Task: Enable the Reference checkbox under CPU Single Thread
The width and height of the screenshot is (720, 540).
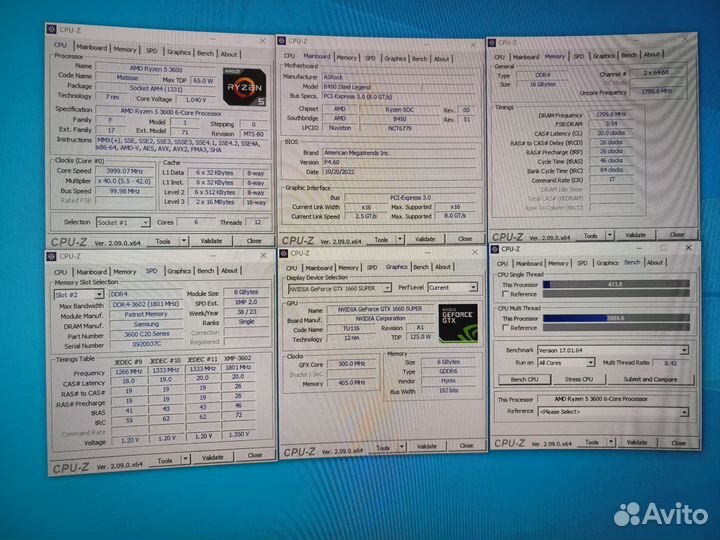Action: coord(505,294)
